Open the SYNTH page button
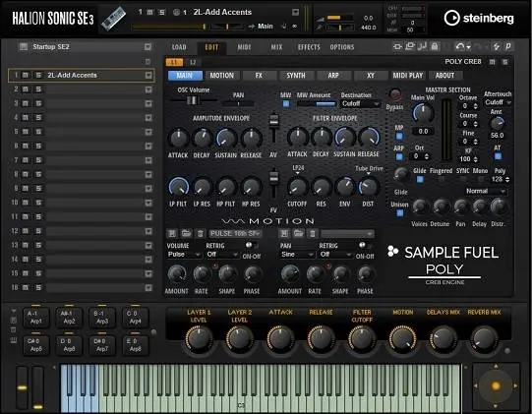 coord(296,76)
